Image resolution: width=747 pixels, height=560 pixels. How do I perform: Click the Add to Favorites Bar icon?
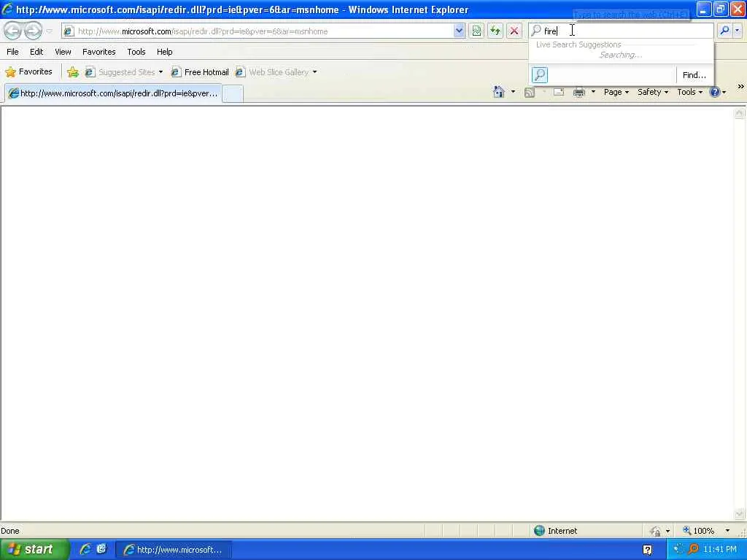[x=73, y=72]
